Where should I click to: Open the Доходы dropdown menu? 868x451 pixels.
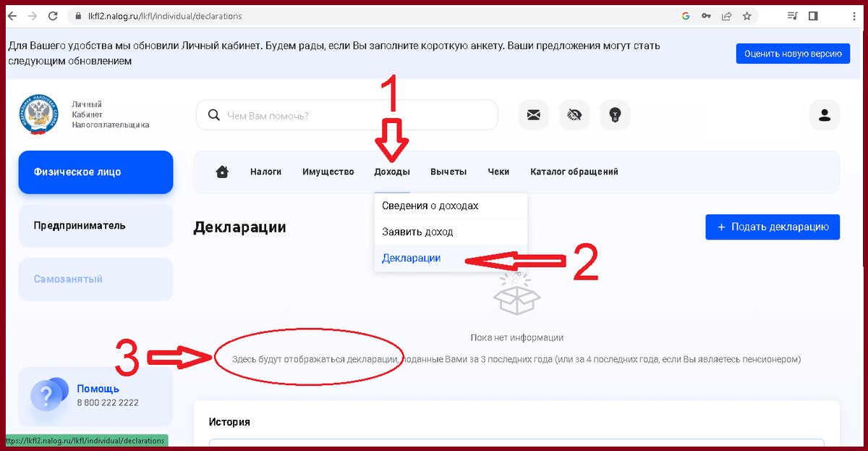392,172
